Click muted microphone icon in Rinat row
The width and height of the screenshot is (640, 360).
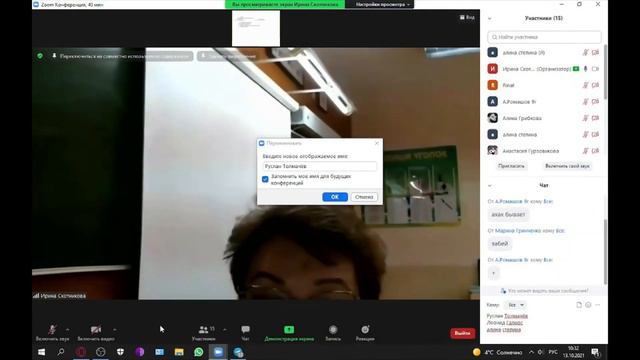585,85
